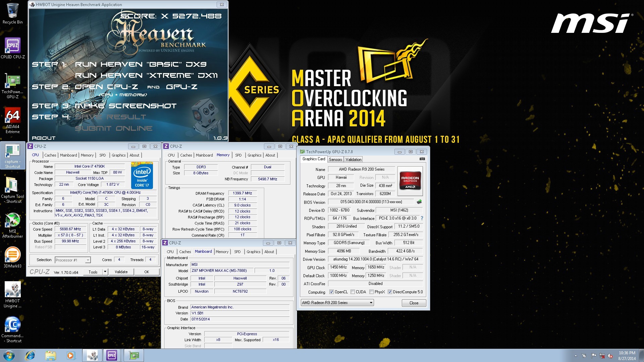
Task: Open SPD tab in CPU-Z Memory window
Action: pyautogui.click(x=238, y=155)
